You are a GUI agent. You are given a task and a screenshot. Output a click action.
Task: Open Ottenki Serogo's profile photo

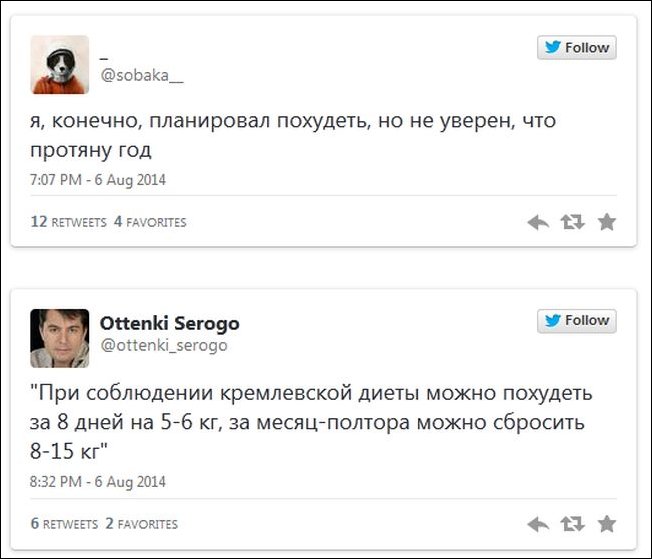60,337
